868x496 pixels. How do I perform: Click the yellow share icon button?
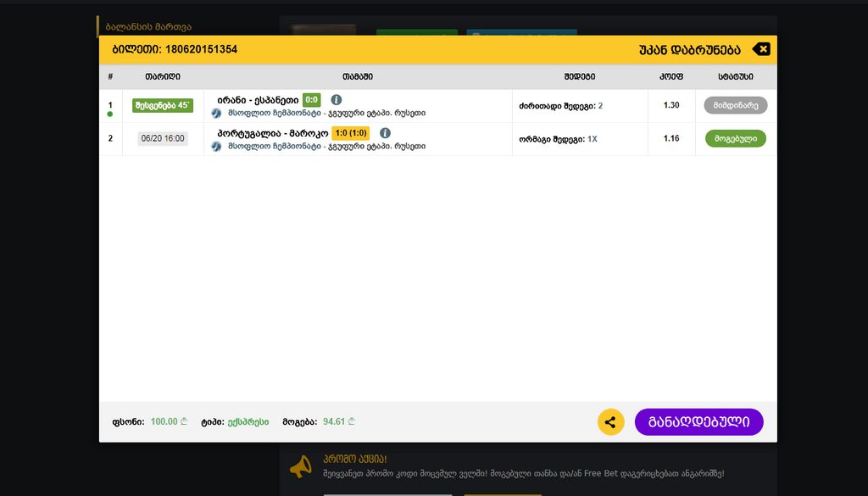(x=610, y=422)
